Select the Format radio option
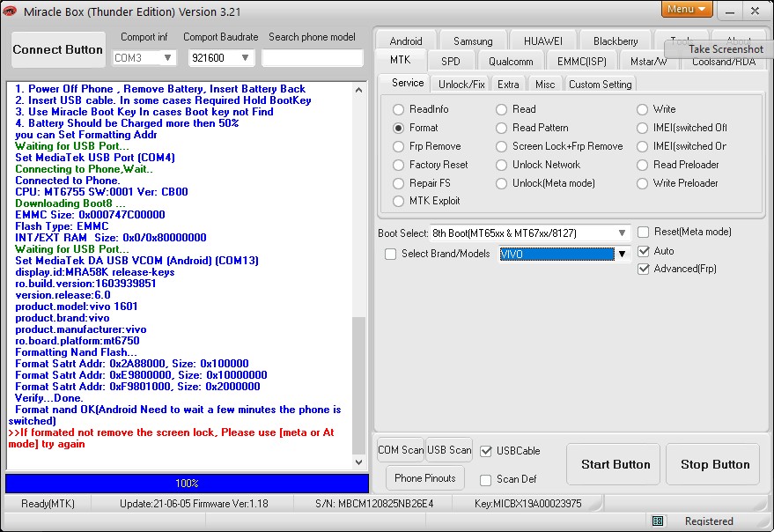Viewport: 774px width, 532px height. pos(398,128)
